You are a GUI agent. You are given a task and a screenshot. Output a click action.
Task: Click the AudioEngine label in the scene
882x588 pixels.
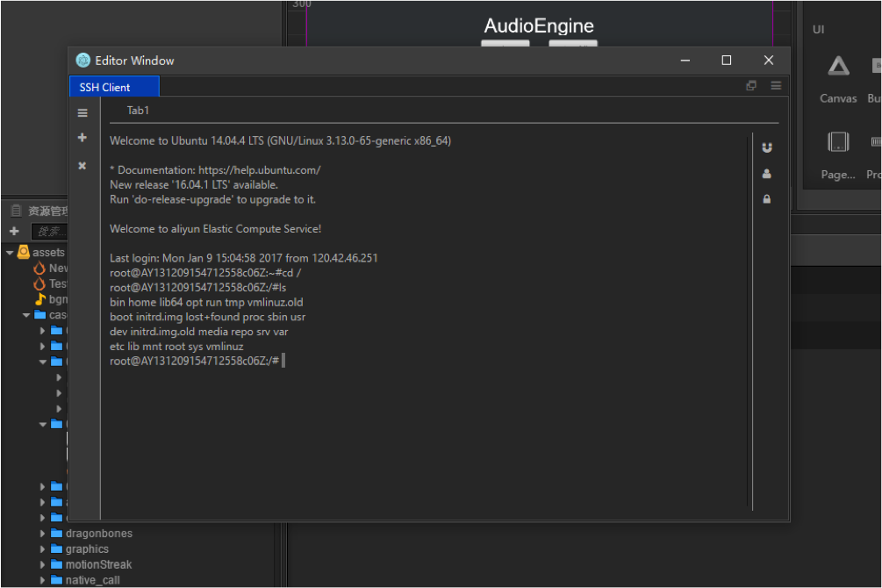point(539,25)
